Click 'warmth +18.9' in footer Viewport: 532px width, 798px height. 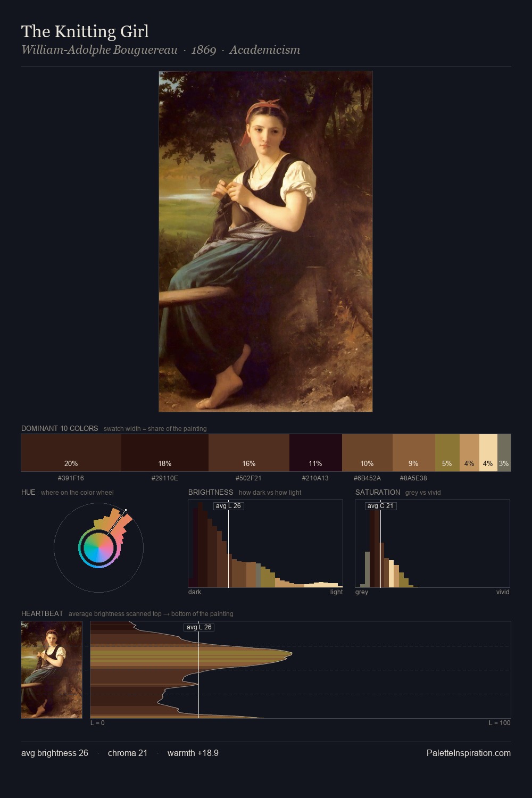[193, 753]
